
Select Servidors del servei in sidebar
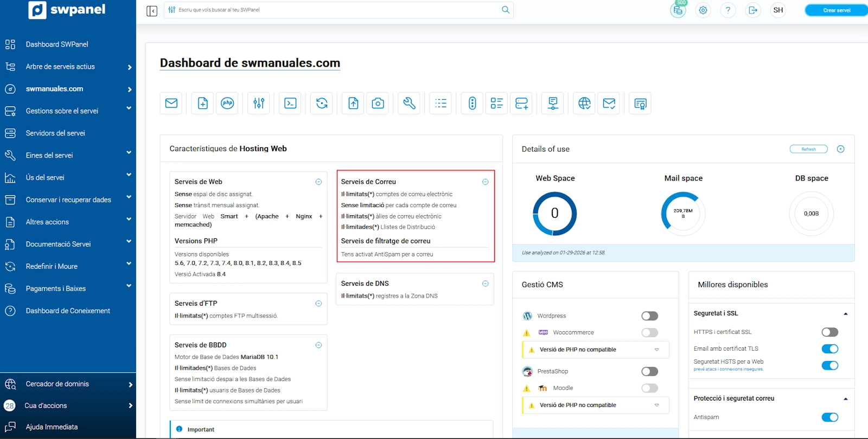[55, 133]
